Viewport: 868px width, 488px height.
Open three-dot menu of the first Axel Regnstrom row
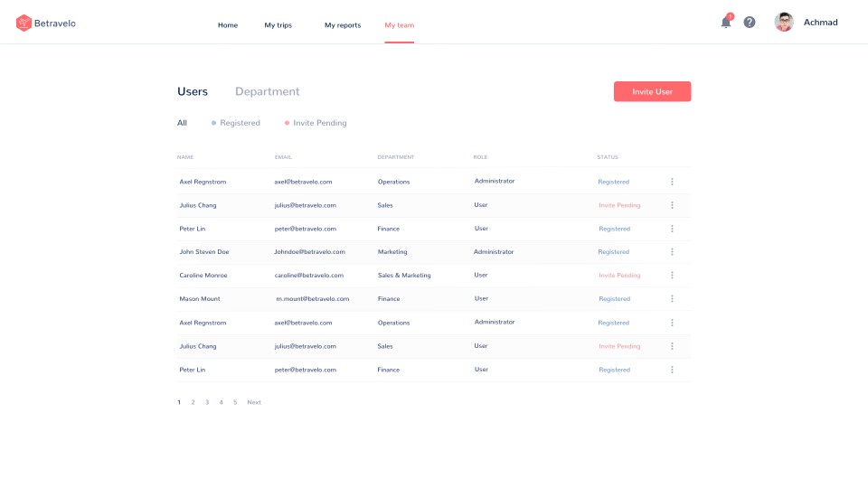672,182
